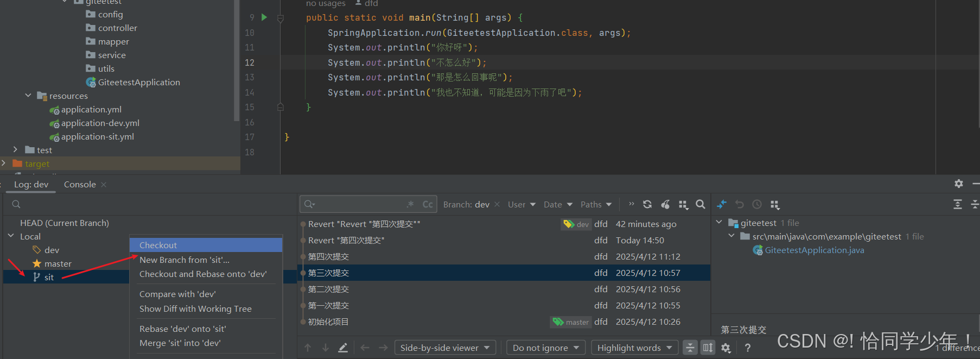Expand the test folder
The image size is (980, 359).
(x=15, y=149)
